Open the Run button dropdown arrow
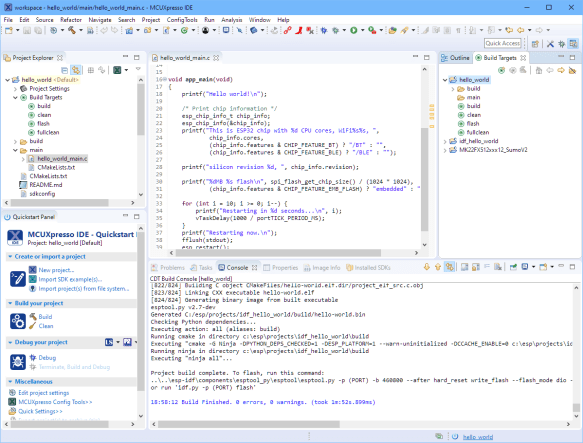The height and width of the screenshot is (443, 583). [363, 30]
